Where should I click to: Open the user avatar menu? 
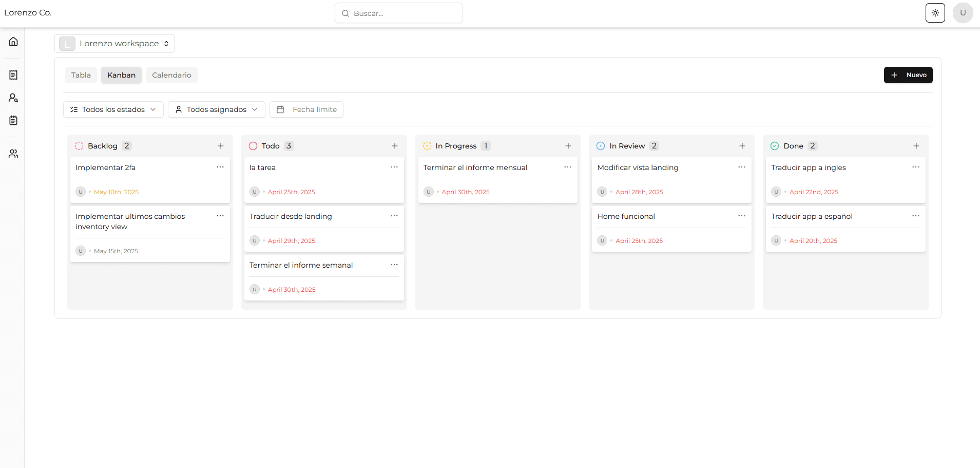(x=963, y=13)
